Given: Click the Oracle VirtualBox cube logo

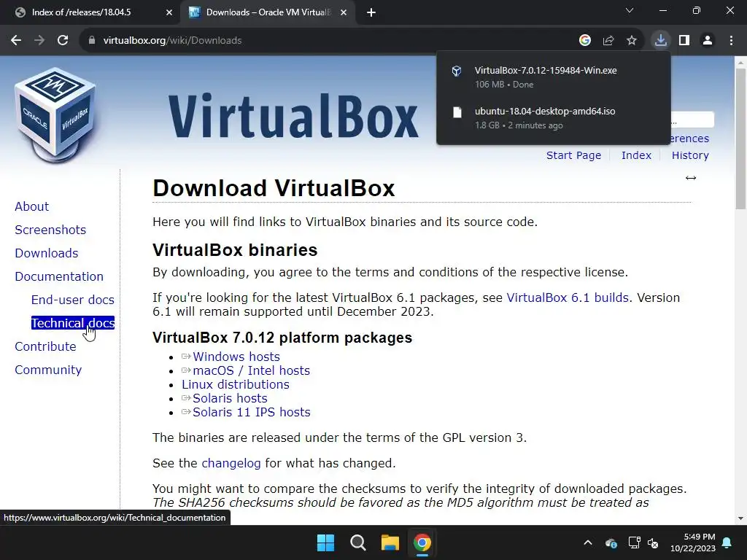Looking at the screenshot, I should coord(56,115).
